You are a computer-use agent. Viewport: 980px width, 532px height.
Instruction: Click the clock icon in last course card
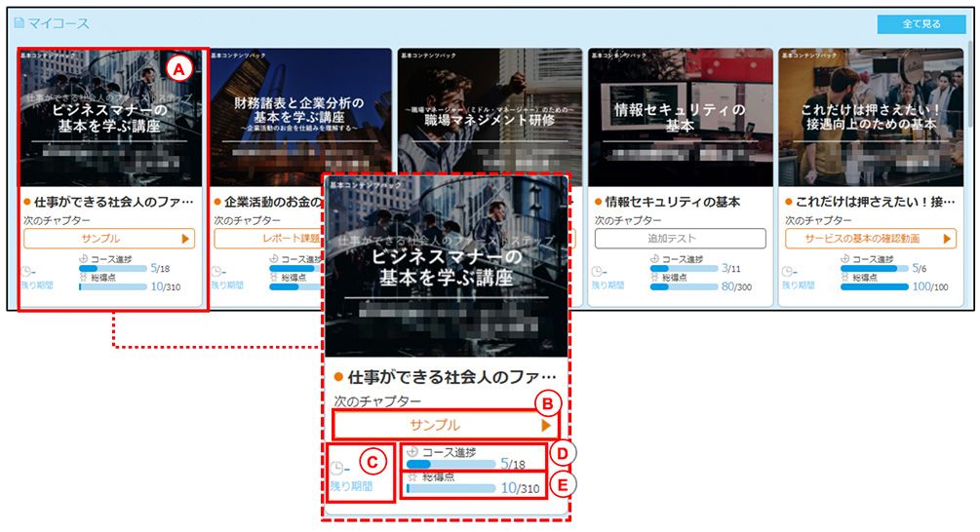point(788,272)
